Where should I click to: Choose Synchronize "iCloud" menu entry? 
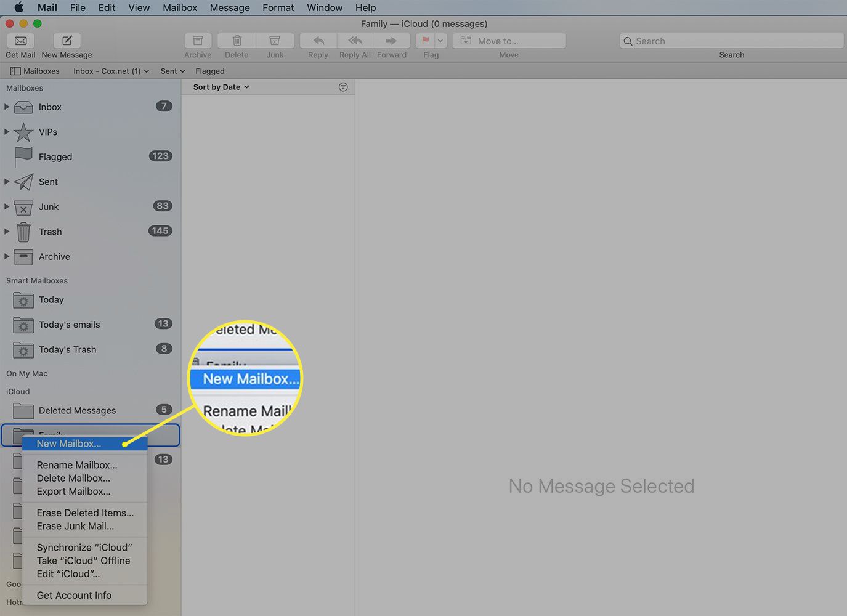coord(85,548)
